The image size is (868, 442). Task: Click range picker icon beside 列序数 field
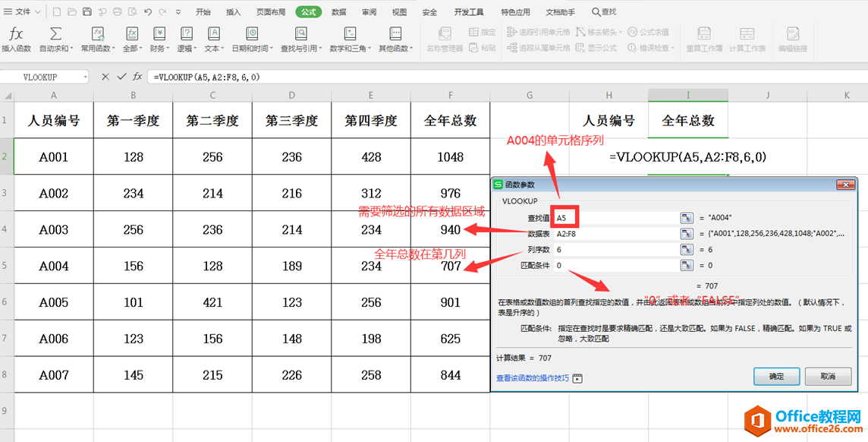(687, 250)
